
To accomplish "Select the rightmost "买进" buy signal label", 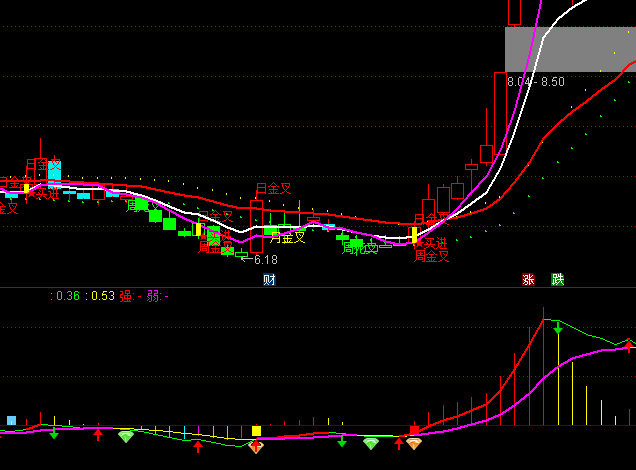I will (433, 242).
